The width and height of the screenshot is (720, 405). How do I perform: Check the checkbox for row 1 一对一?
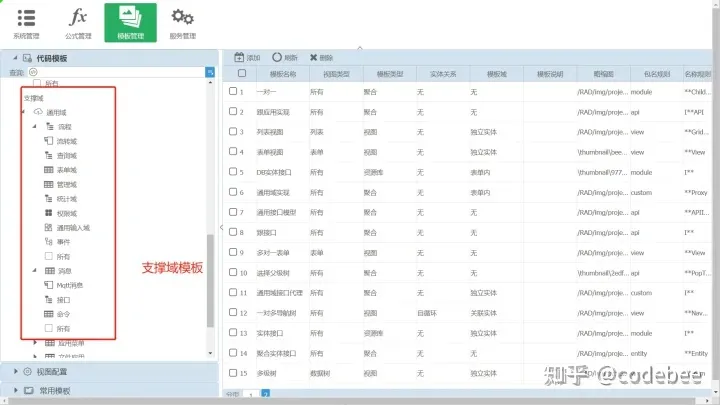[233, 91]
